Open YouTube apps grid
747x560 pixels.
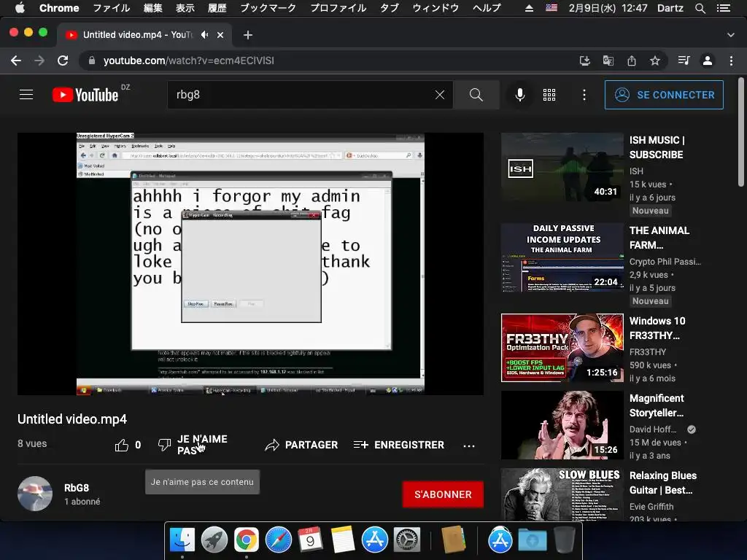click(x=549, y=95)
